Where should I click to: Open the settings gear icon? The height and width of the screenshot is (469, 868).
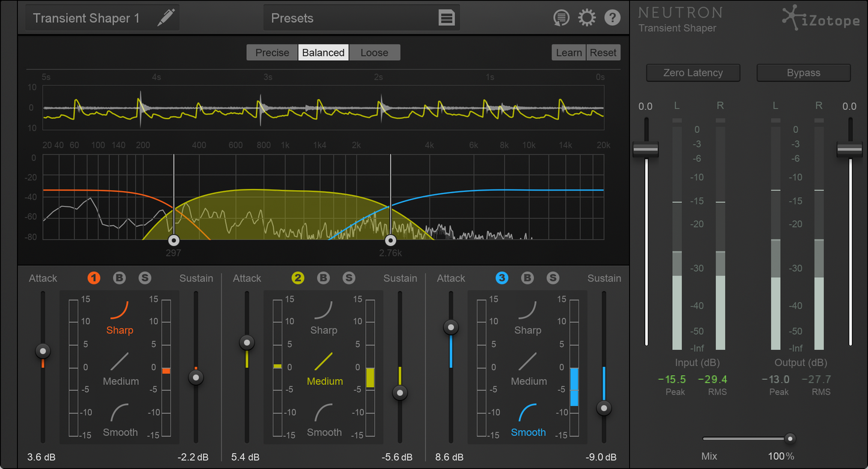[x=586, y=18]
